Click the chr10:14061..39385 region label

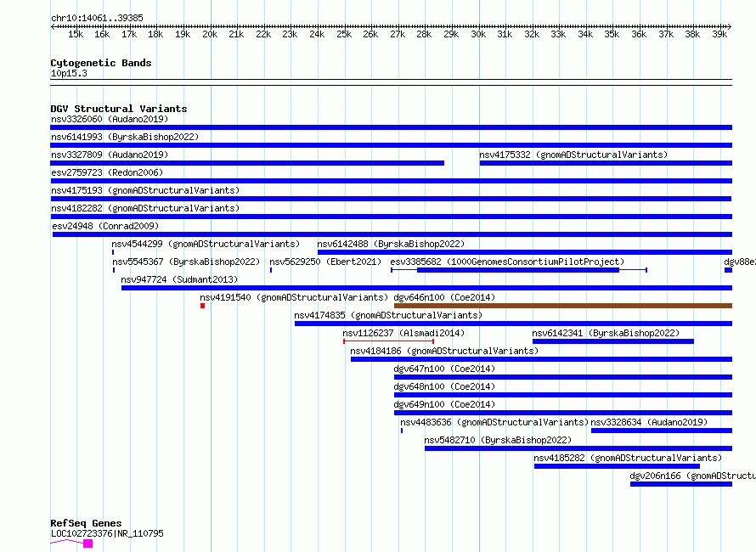[97, 18]
